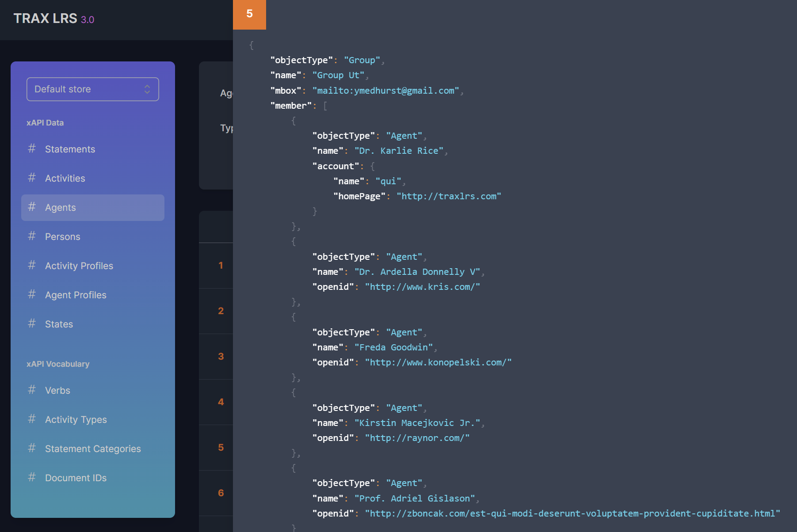Select row number 6 in the table
797x532 pixels.
tap(221, 493)
